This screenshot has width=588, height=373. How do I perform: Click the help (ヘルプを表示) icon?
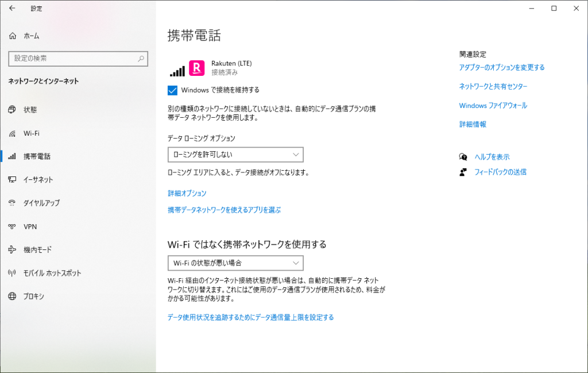point(463,157)
